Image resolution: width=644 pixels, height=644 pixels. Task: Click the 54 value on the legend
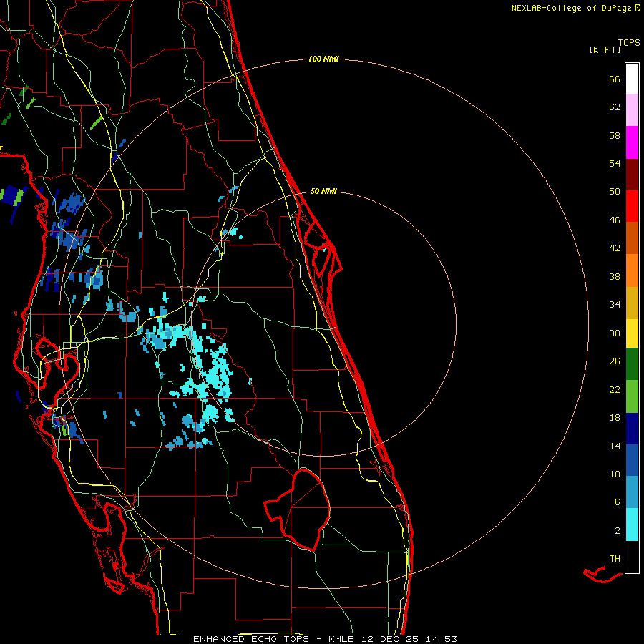[615, 163]
